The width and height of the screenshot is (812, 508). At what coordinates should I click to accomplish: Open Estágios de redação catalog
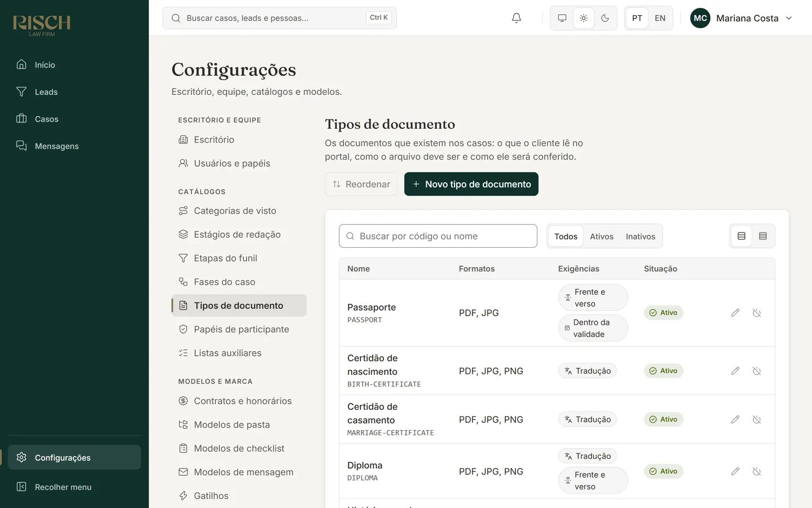(x=239, y=234)
